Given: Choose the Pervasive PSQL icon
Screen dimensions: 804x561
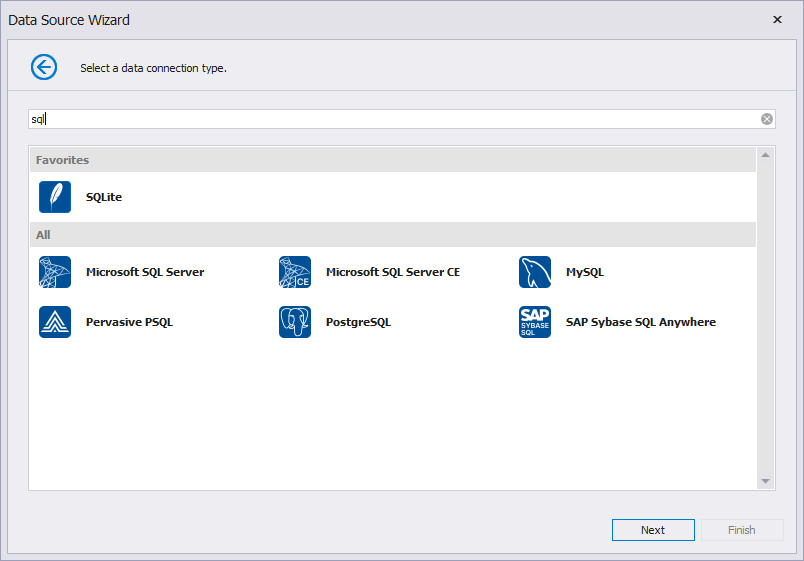Looking at the screenshot, I should [55, 322].
